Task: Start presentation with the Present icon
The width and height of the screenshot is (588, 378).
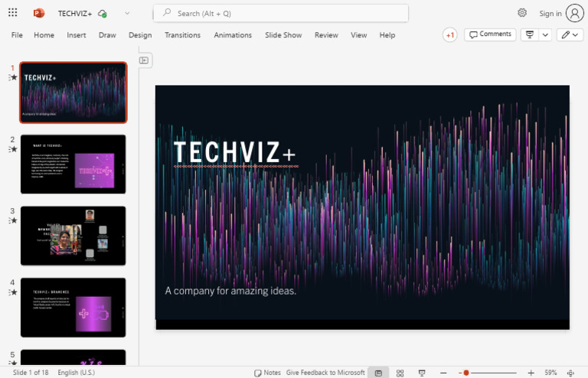Action: coord(530,34)
